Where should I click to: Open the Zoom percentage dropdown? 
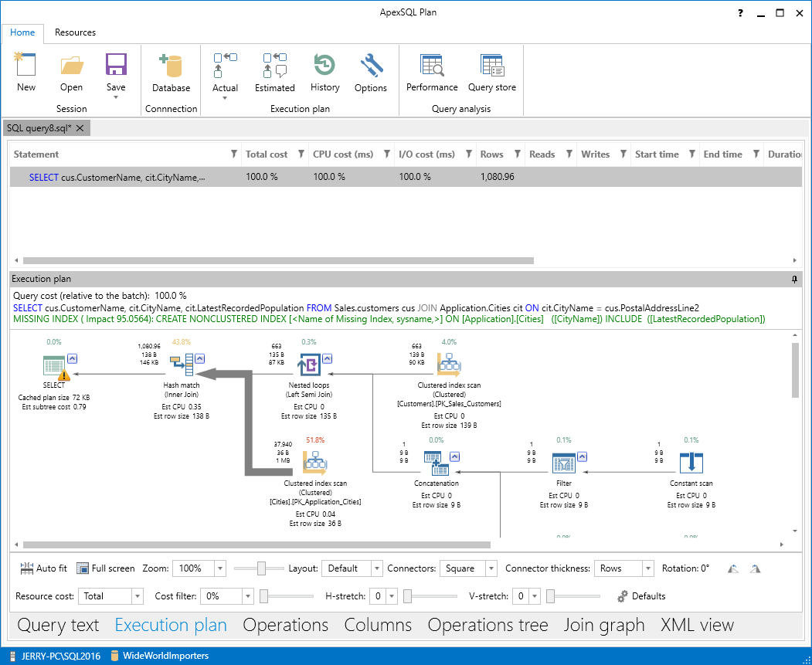(220, 568)
